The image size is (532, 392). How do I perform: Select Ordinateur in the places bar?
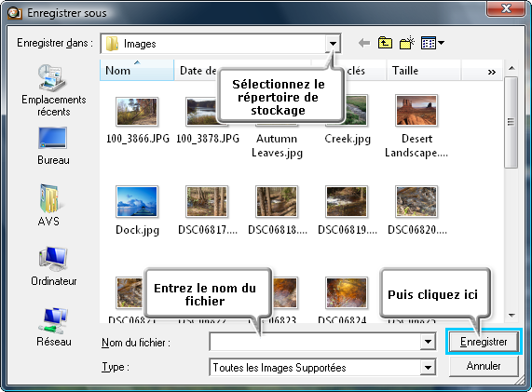(54, 267)
